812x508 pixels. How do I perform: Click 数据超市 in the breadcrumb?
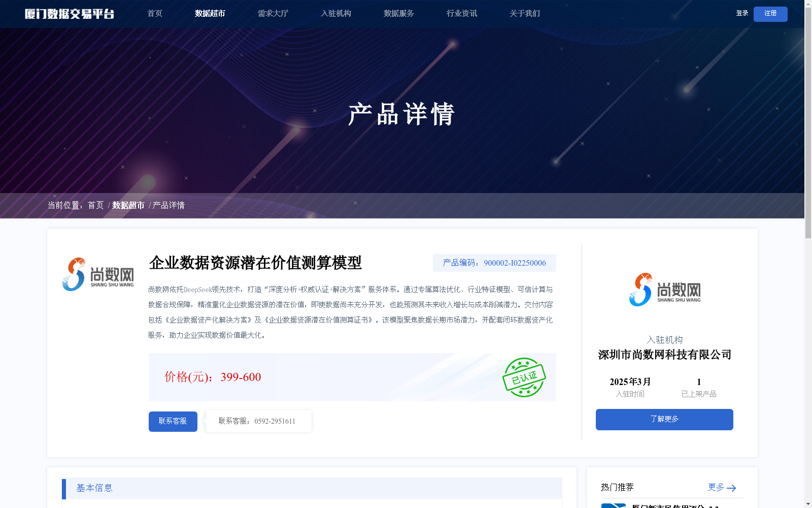click(128, 205)
